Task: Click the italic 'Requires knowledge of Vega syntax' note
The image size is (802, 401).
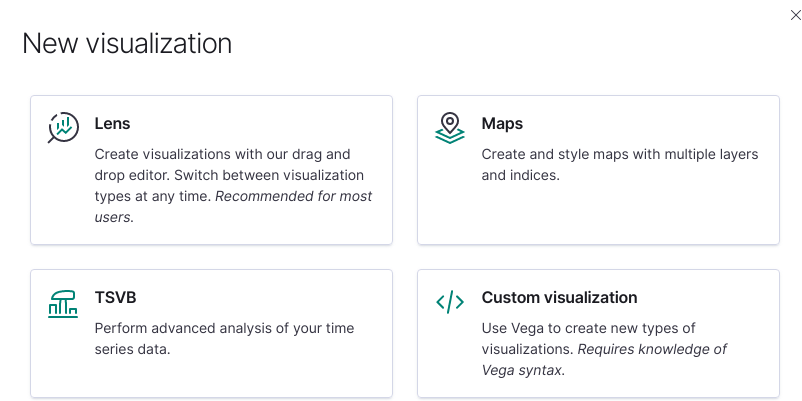Action: point(604,359)
